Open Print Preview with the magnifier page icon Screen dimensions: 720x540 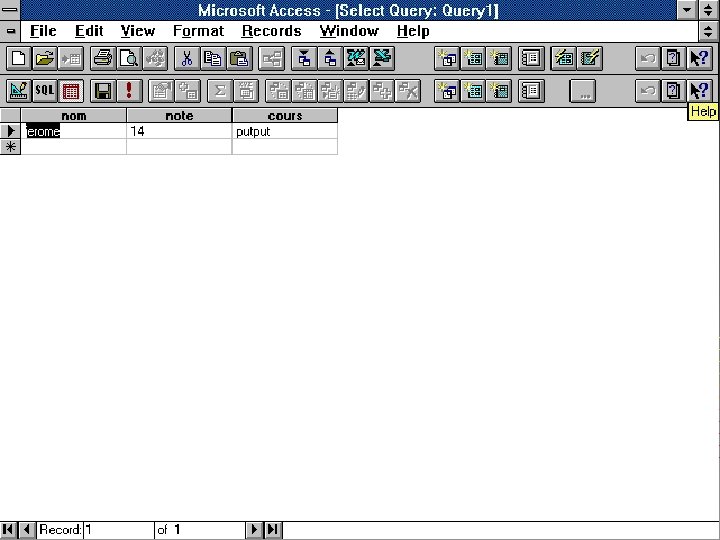point(129,59)
